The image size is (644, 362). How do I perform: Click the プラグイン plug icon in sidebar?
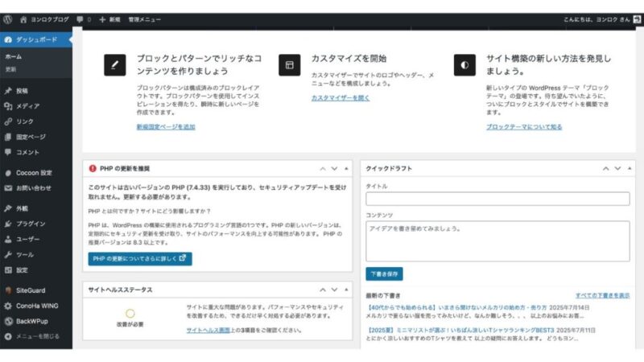[x=8, y=224]
